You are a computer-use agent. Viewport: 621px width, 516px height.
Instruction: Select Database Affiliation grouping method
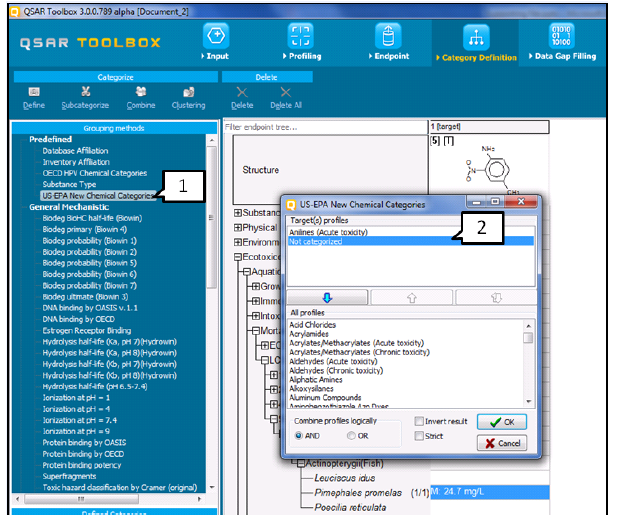pos(75,151)
